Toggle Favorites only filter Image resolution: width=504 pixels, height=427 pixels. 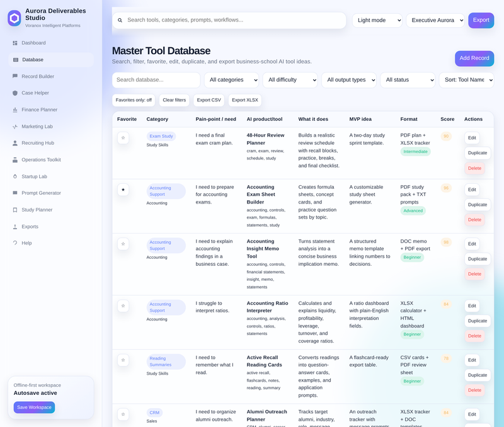pos(134,100)
